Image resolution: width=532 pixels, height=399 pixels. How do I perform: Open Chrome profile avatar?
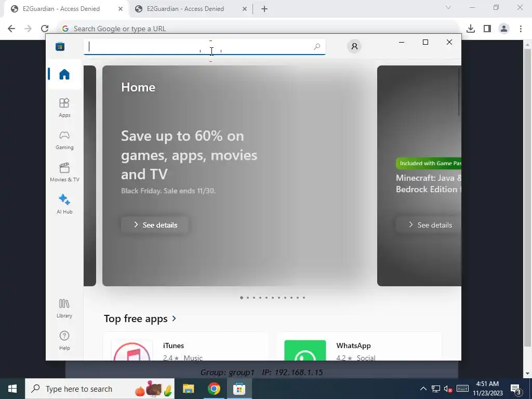pos(504,29)
